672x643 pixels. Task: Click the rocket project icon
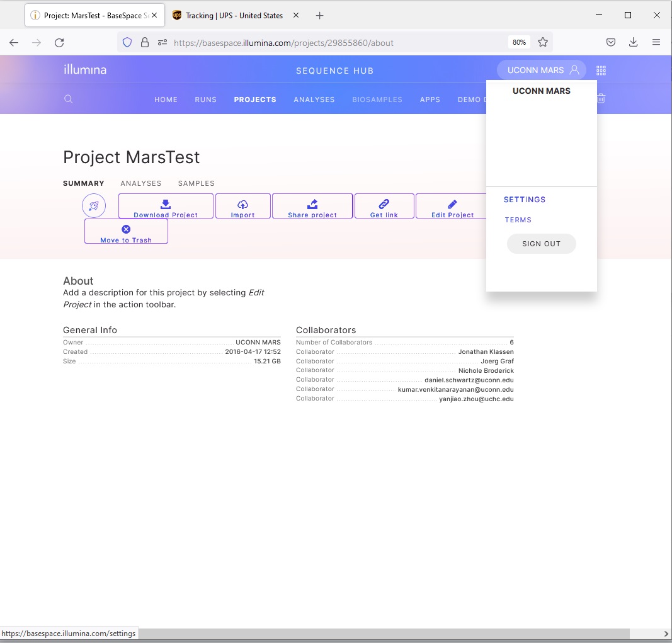coord(94,205)
